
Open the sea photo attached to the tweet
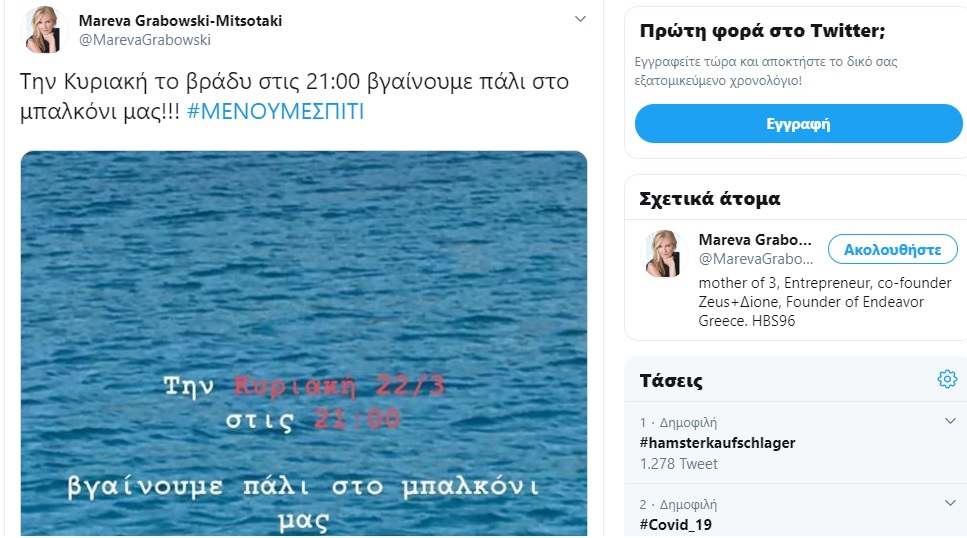pyautogui.click(x=303, y=343)
